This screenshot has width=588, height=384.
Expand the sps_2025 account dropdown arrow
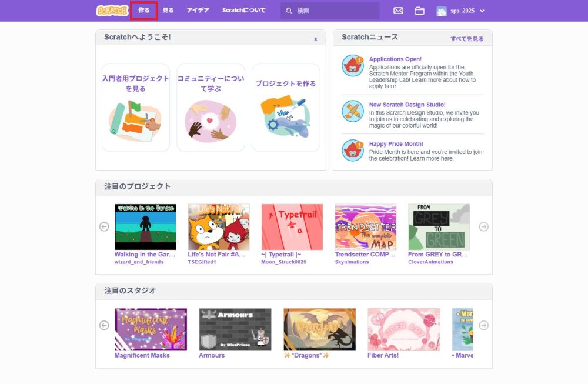pos(482,11)
